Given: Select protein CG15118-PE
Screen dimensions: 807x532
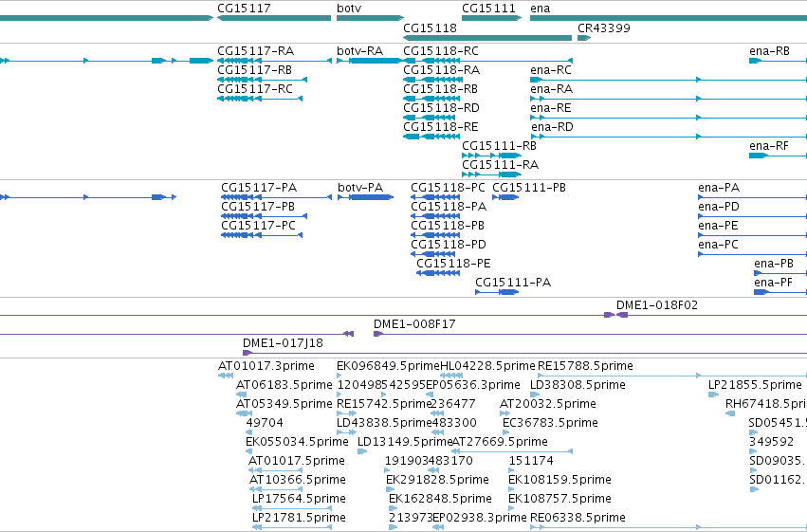Looking at the screenshot, I should [x=453, y=264].
